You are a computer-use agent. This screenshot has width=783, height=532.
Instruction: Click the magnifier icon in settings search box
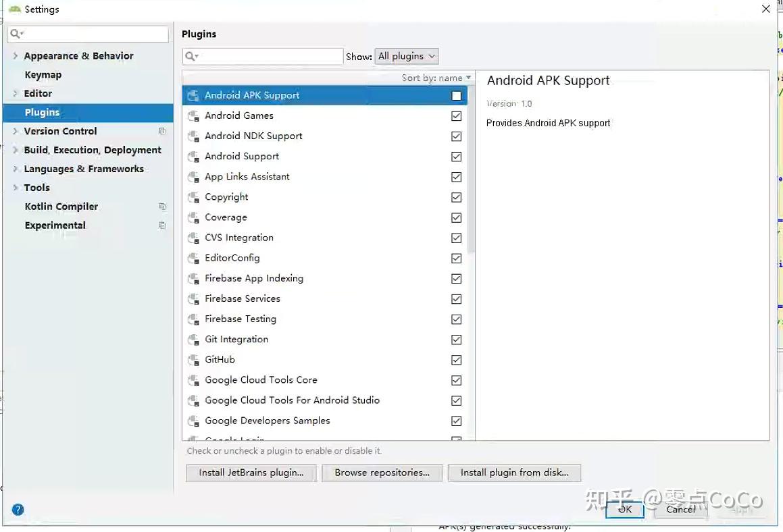16,34
